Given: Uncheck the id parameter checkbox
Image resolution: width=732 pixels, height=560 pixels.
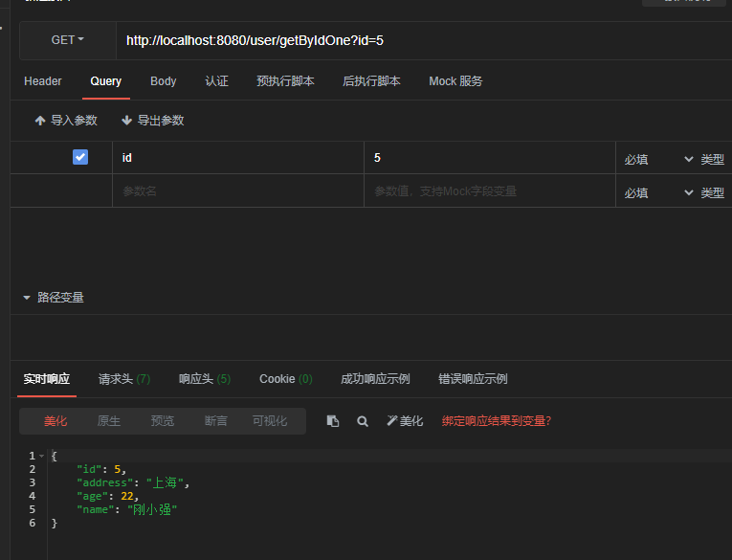Looking at the screenshot, I should tap(80, 157).
